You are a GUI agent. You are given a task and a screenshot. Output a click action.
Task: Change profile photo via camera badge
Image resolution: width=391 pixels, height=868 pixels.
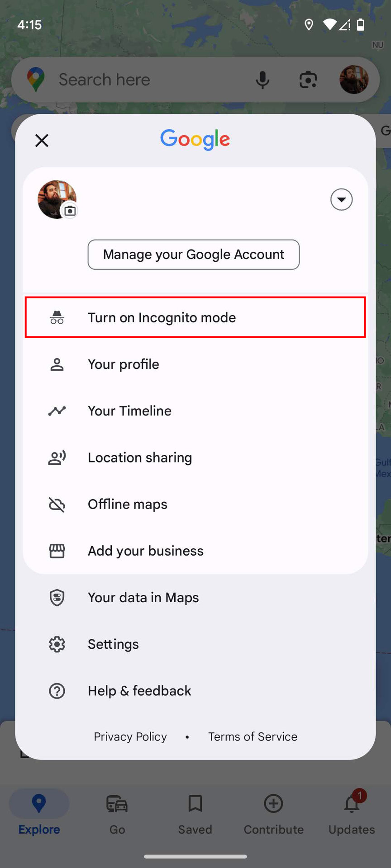coord(70,211)
